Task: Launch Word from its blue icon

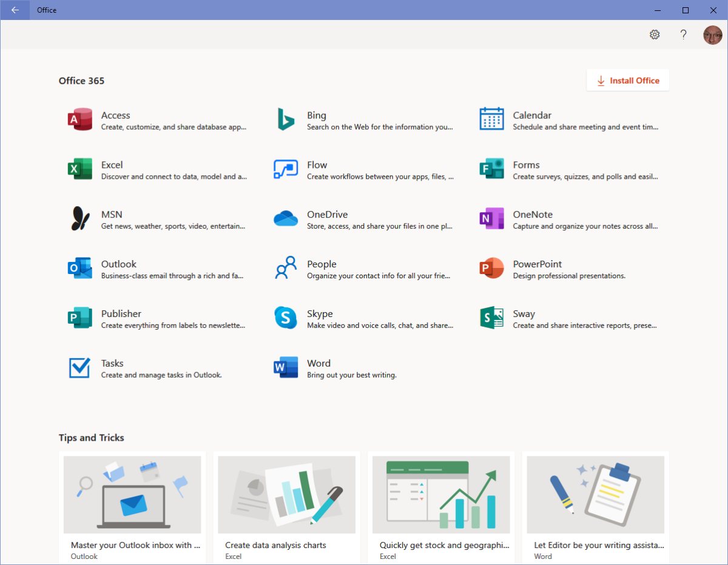Action: (x=286, y=367)
